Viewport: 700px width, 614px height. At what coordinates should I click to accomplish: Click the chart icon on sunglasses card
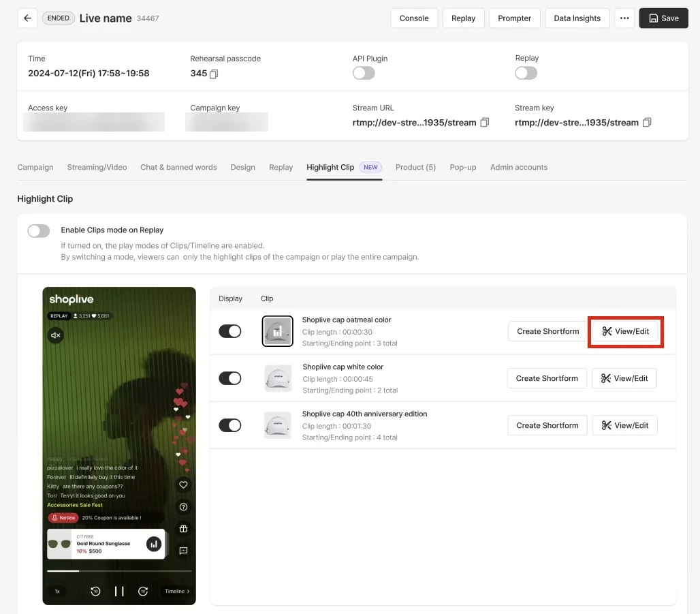coord(154,544)
